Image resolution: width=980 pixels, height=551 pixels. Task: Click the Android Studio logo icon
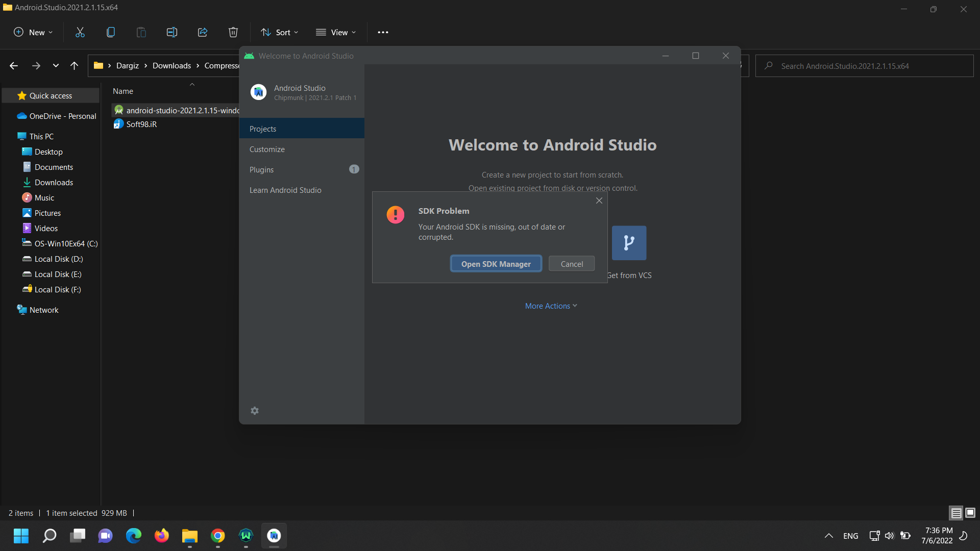point(258,91)
